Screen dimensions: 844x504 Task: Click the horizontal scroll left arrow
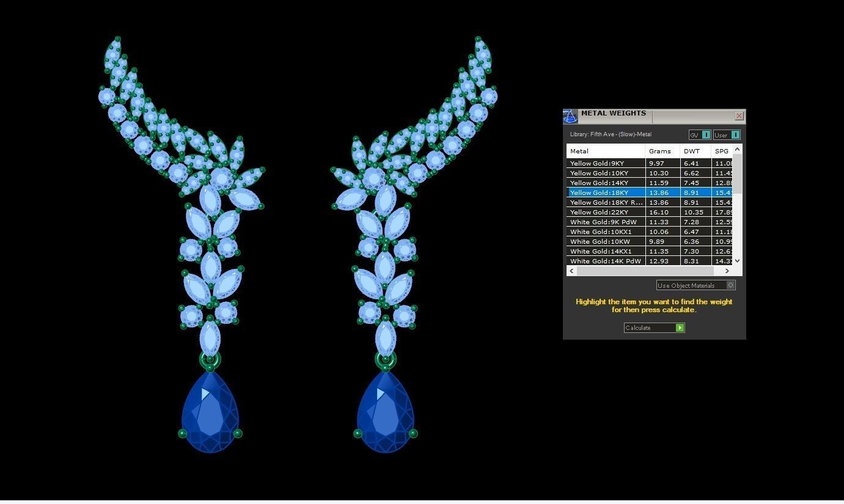click(x=572, y=271)
